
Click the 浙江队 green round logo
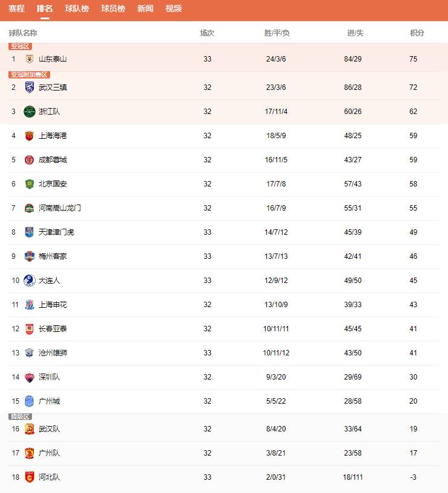click(x=29, y=112)
